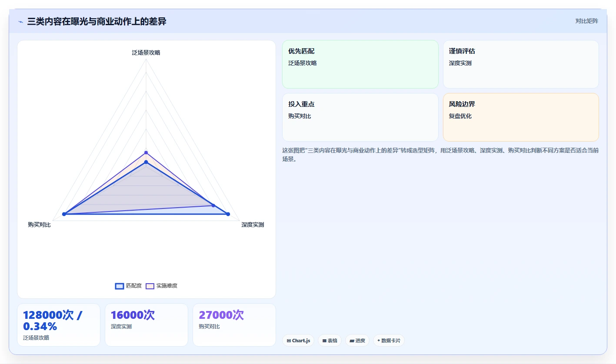Click the 泛场景攻略 radar axis label
Image resolution: width=616 pixels, height=364 pixels.
(x=146, y=53)
